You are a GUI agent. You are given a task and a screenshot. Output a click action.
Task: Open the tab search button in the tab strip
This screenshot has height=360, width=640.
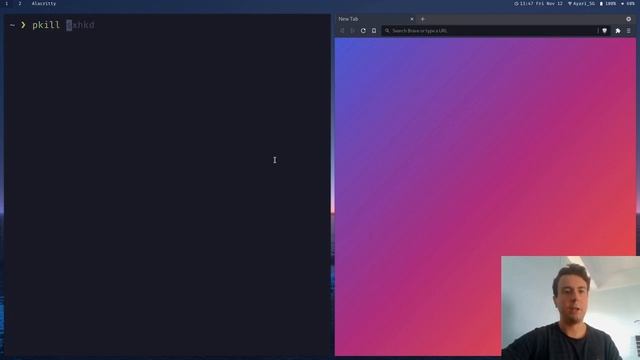click(x=629, y=19)
